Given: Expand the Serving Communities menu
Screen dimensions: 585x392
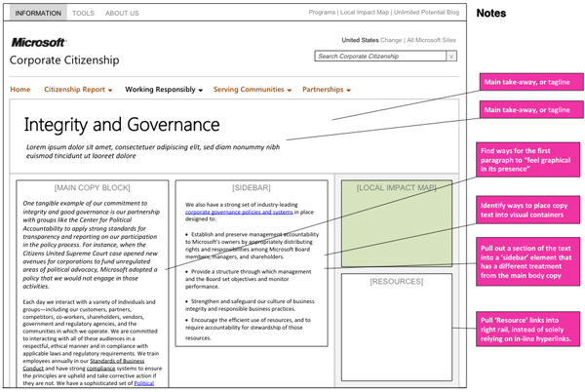Looking at the screenshot, I should pyautogui.click(x=253, y=90).
